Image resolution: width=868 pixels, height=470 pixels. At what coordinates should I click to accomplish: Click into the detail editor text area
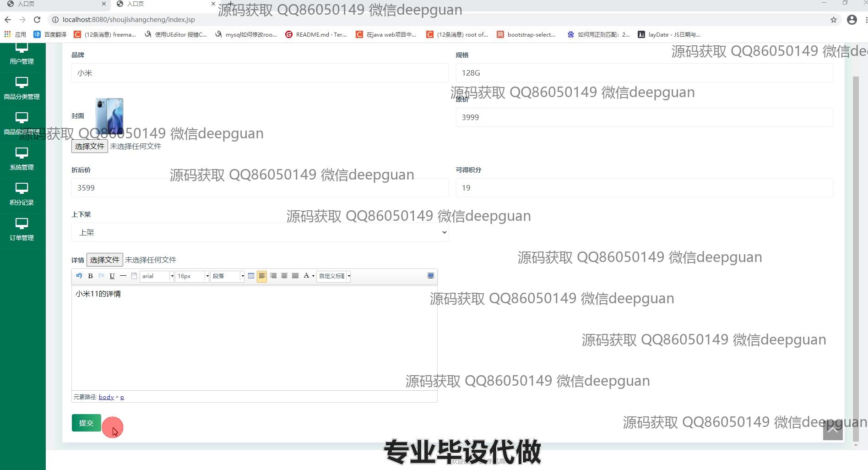click(255, 338)
